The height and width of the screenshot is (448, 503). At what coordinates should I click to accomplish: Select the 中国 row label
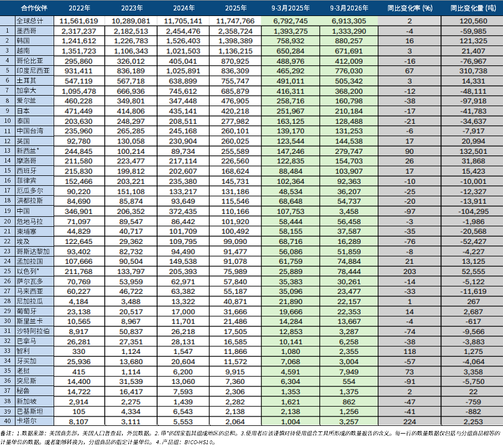coord(23,211)
